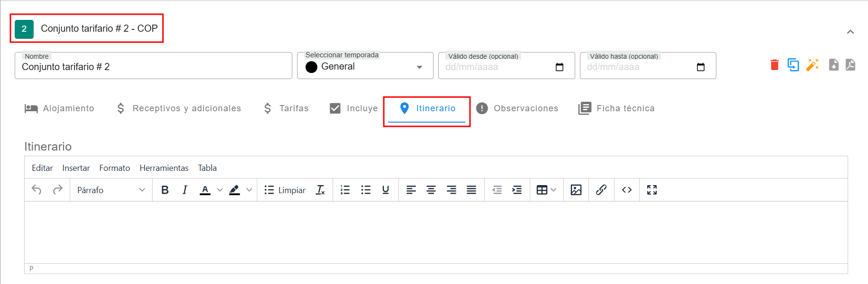Click the insert link icon
This screenshot has width=868, height=284.
pos(601,190)
